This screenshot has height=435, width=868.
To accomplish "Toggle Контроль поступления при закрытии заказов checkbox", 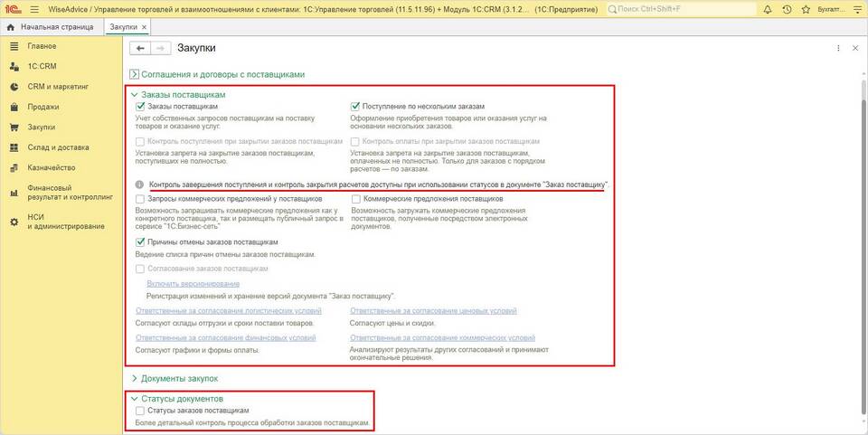I will tap(140, 142).
